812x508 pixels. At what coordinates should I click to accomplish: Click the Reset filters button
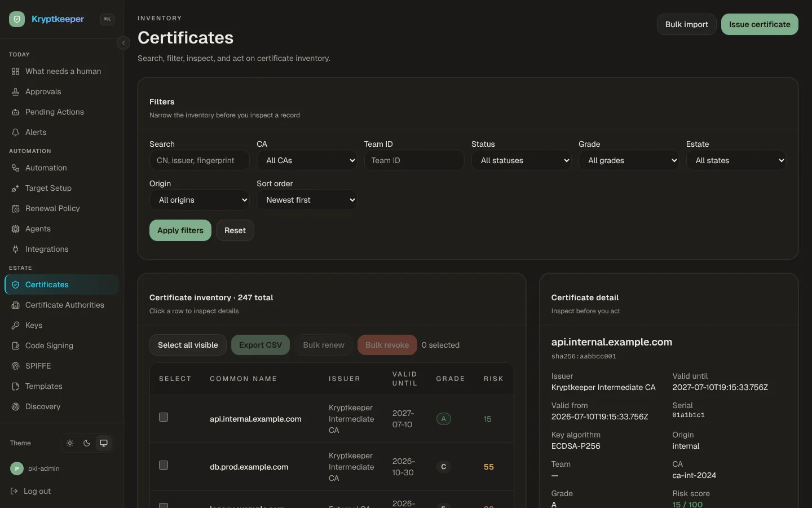pos(235,230)
